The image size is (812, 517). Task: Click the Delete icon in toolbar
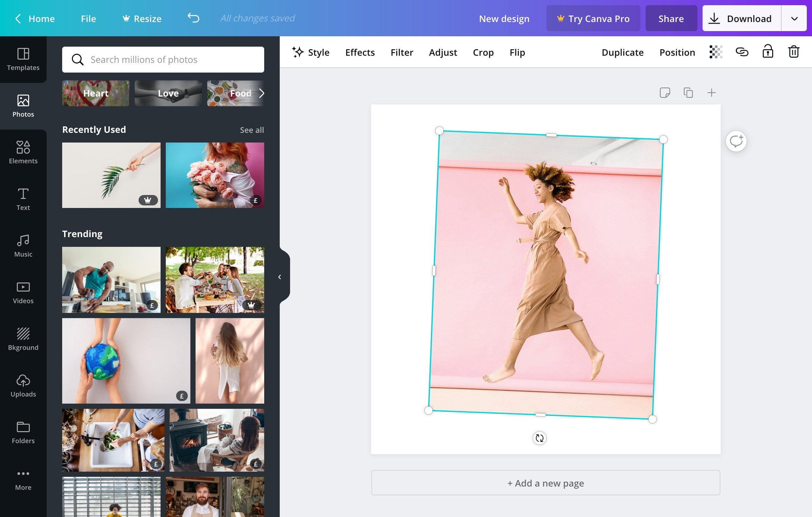pyautogui.click(x=794, y=52)
